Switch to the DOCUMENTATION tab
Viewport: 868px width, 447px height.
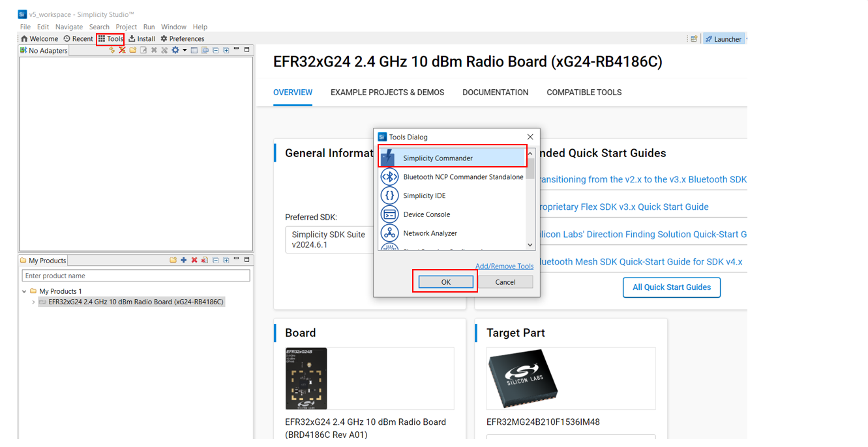[495, 92]
